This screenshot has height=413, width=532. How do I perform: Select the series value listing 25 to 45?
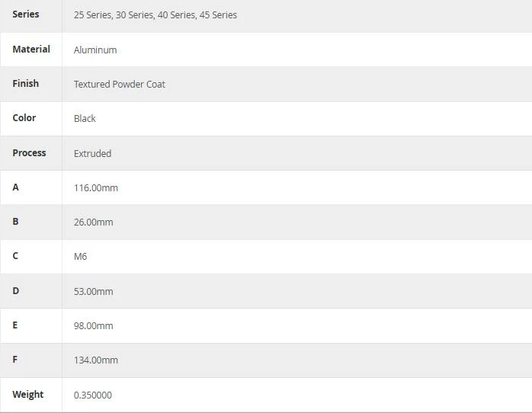coord(155,15)
